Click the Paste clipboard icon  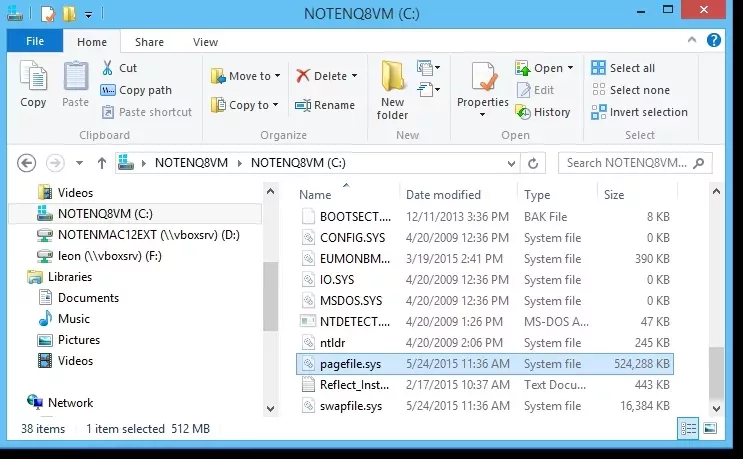[x=75, y=76]
